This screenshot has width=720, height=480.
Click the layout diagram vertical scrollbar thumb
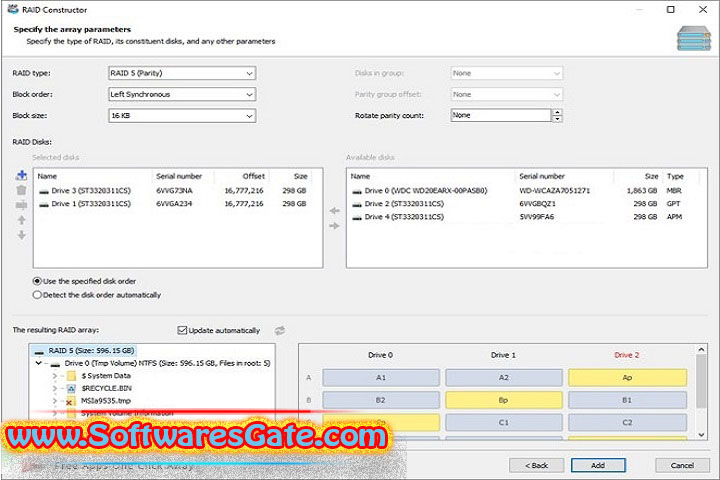click(x=701, y=381)
